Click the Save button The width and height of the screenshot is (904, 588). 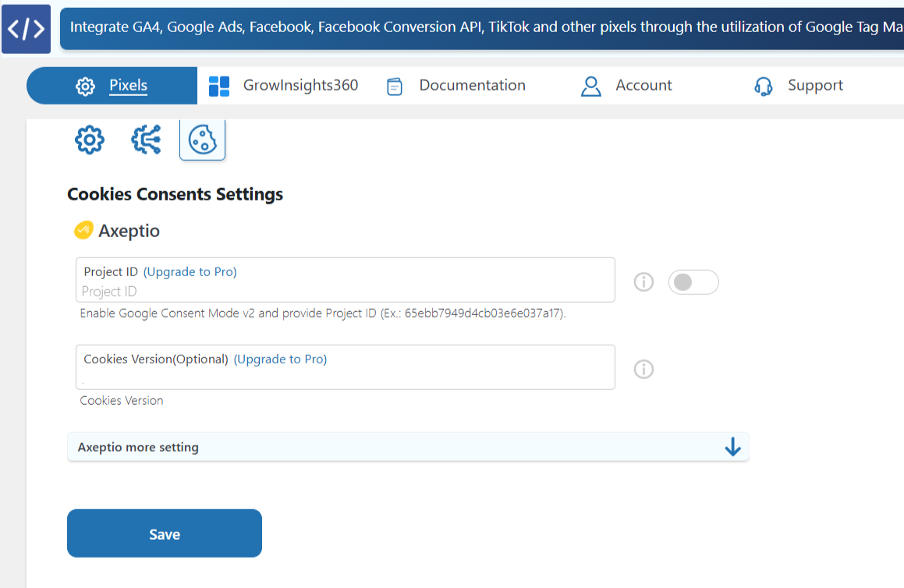[164, 533]
